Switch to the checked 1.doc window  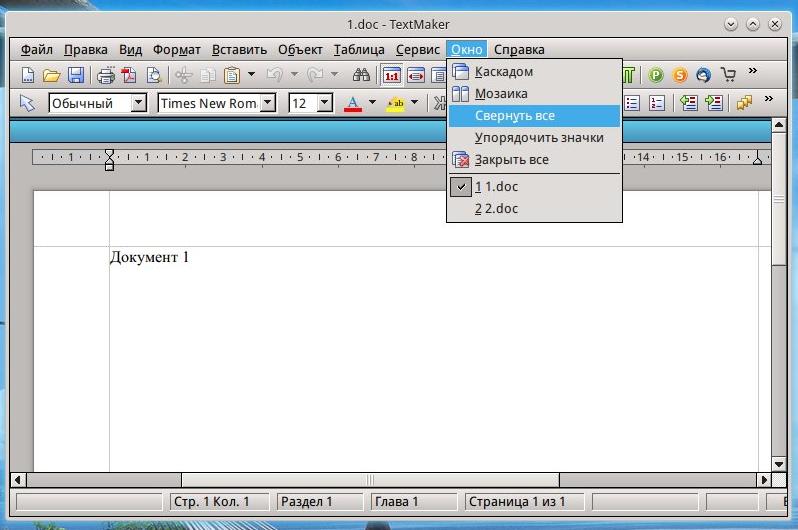tap(534, 187)
